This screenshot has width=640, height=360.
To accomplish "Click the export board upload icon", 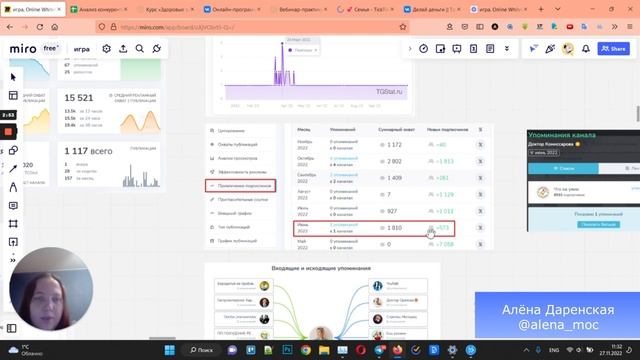I will tap(123, 49).
